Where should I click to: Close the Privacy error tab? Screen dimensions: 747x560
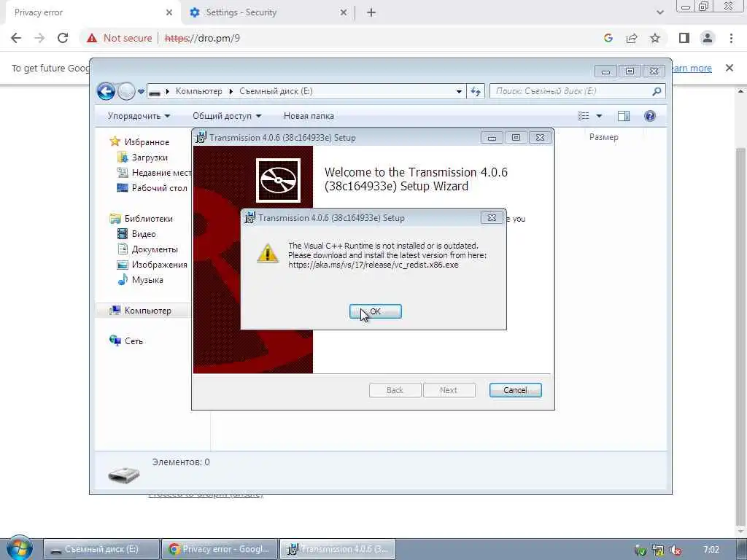[x=169, y=12]
